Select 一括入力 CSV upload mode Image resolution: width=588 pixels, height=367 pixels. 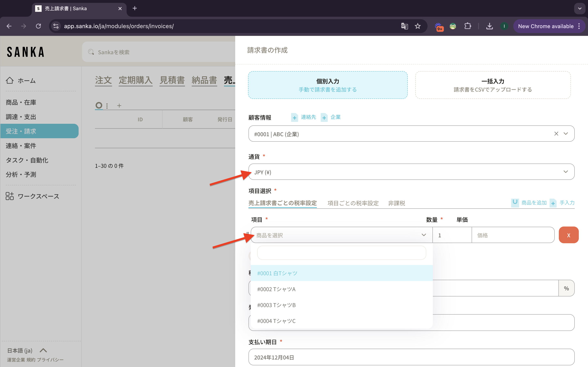click(493, 85)
